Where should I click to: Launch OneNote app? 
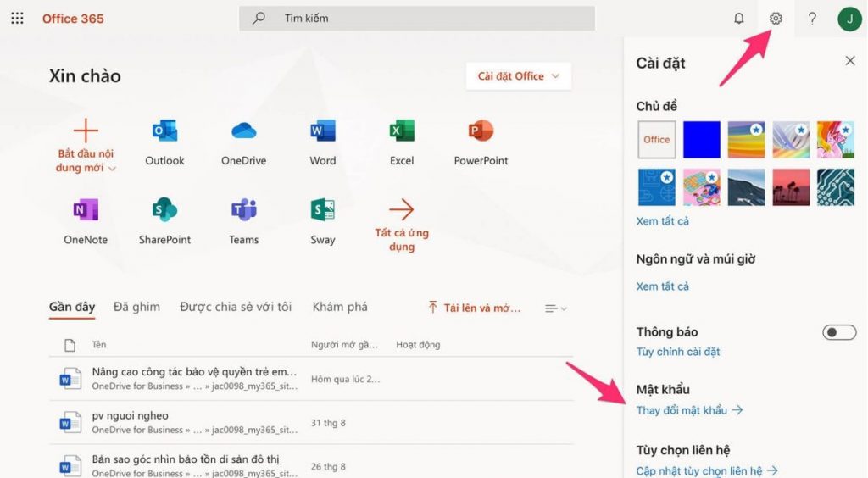click(86, 222)
